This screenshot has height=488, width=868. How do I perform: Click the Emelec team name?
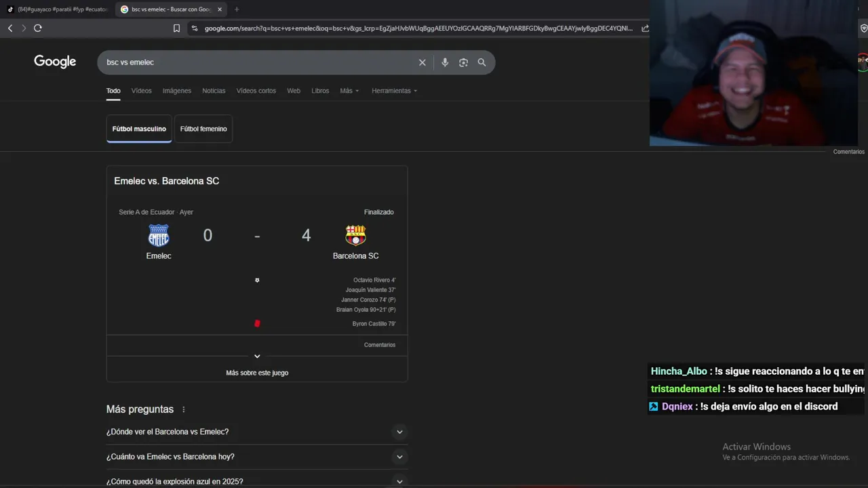click(159, 256)
